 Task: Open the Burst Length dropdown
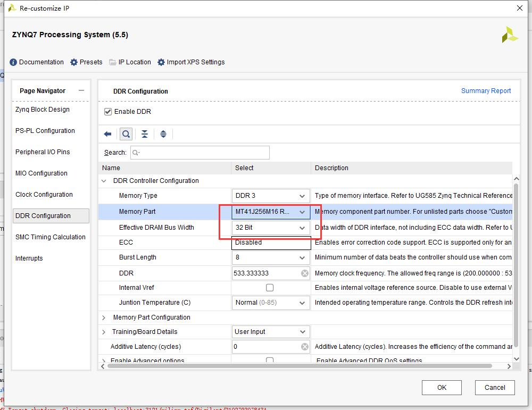pyautogui.click(x=271, y=257)
